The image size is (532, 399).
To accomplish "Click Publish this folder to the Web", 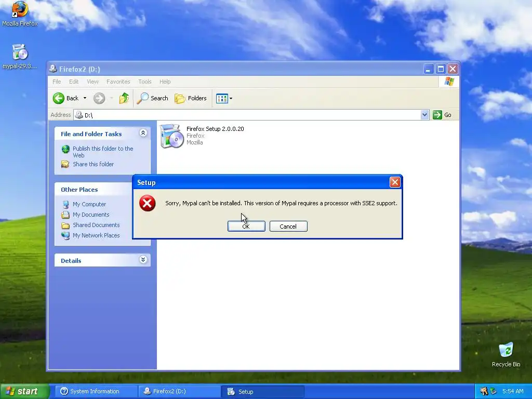I will tap(103, 152).
